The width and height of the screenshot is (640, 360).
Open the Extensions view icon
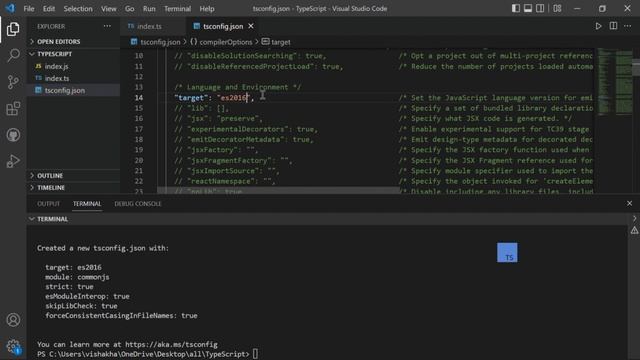coord(13,109)
